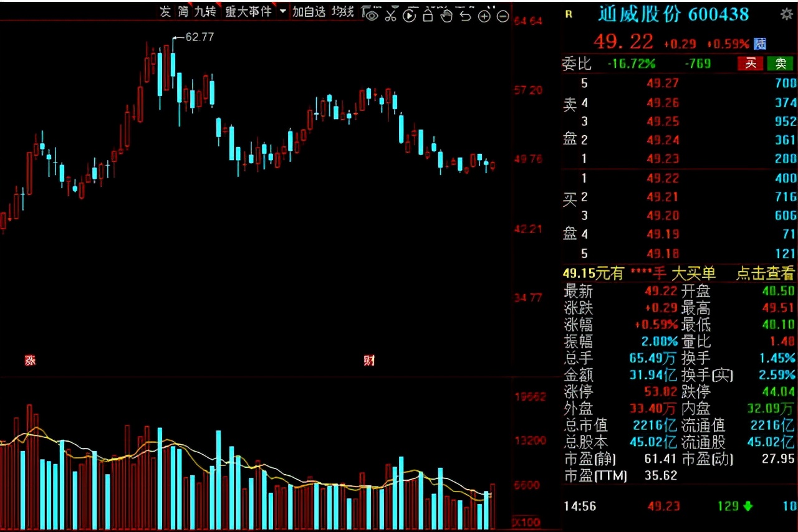Select buy level 1 volume 400
This screenshot has width=798, height=532.
click(786, 179)
